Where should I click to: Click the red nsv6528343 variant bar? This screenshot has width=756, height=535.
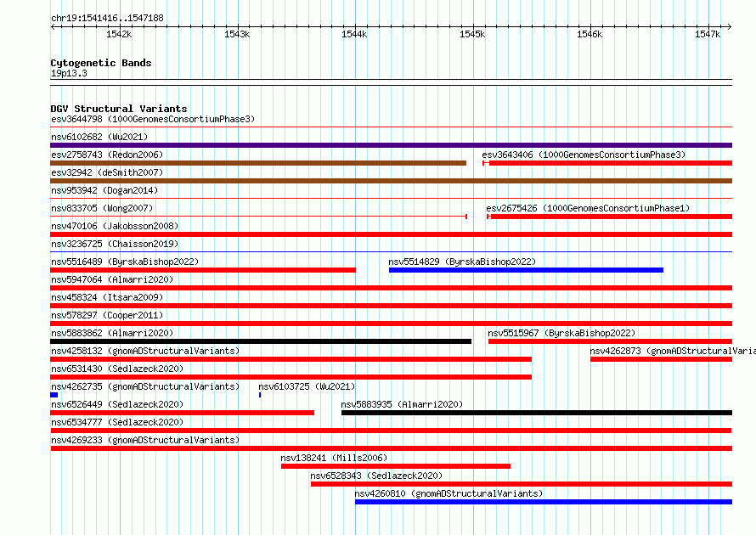pyautogui.click(x=522, y=484)
